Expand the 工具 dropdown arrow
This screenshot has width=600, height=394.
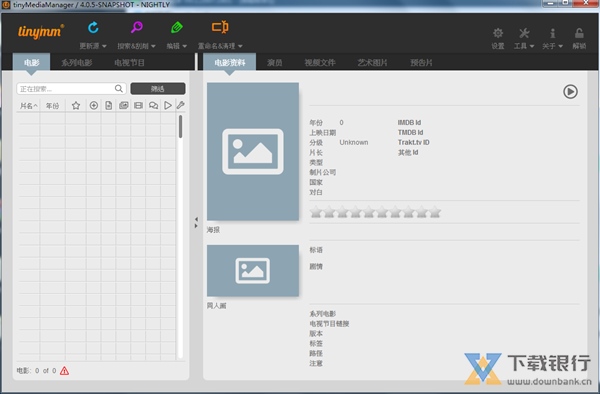(532, 46)
